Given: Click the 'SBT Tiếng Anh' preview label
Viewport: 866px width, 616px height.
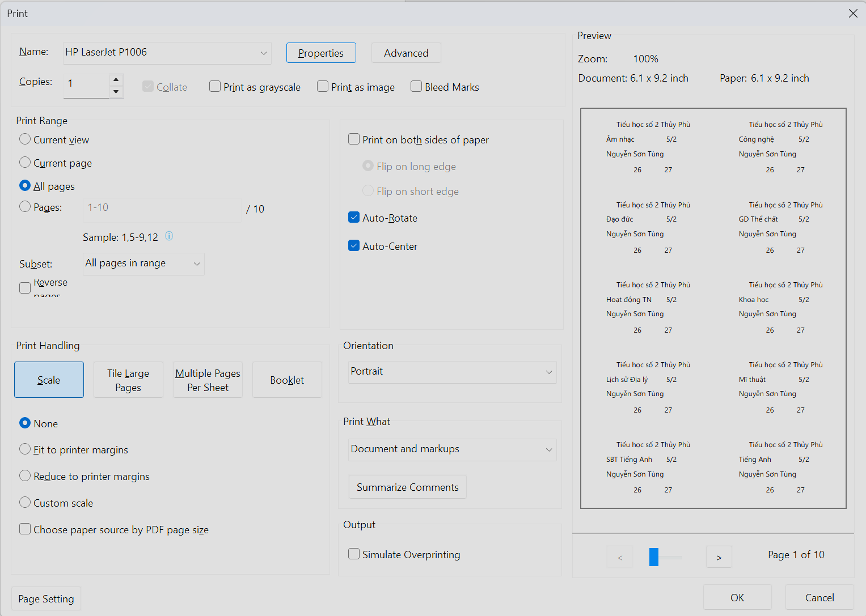Looking at the screenshot, I should (x=629, y=460).
